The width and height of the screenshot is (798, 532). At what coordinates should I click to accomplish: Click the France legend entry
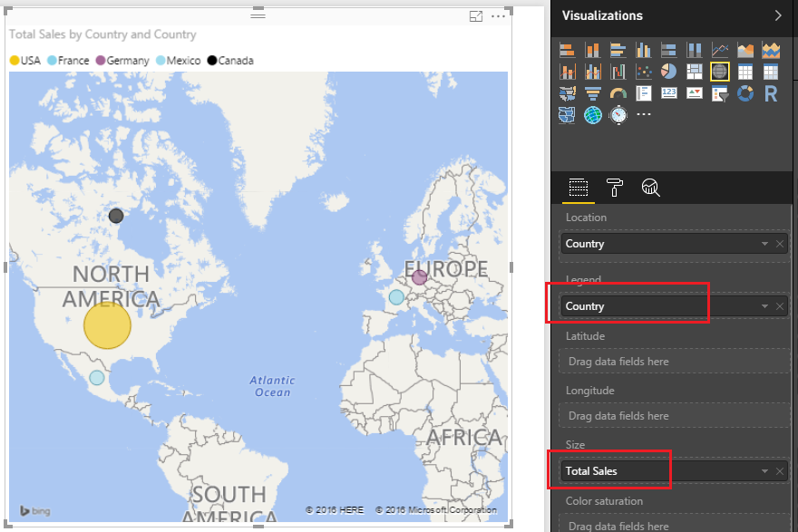coord(68,61)
